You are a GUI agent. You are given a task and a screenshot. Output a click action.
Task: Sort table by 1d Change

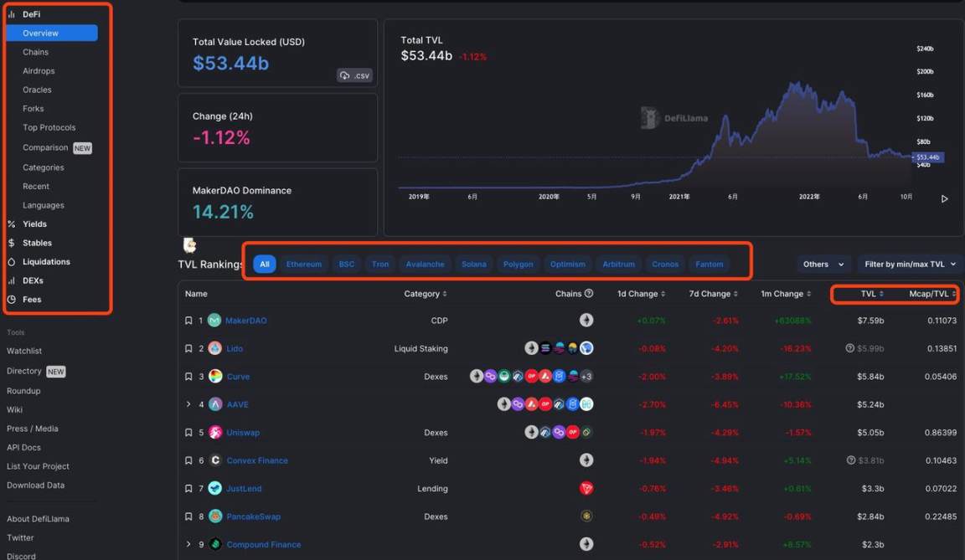tap(642, 294)
